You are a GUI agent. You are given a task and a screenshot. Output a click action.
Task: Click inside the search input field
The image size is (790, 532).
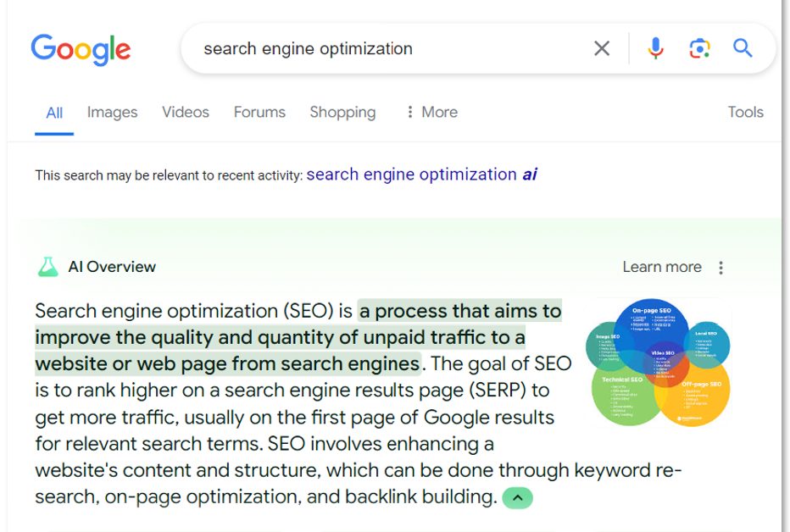(x=381, y=49)
